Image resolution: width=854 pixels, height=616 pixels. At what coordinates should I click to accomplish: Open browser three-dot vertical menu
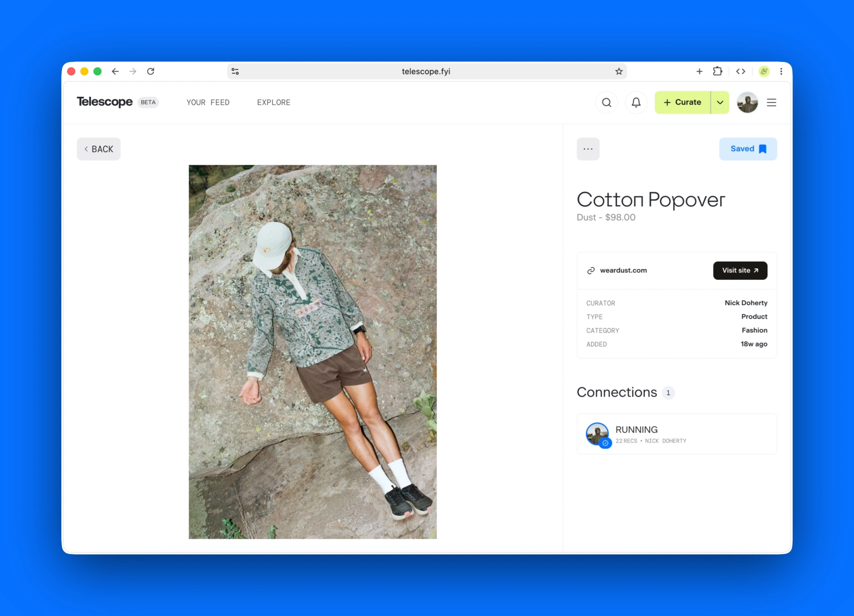pos(781,71)
